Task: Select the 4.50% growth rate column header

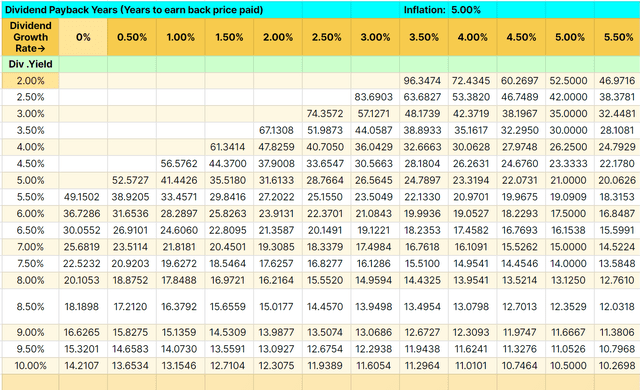Action: click(521, 37)
